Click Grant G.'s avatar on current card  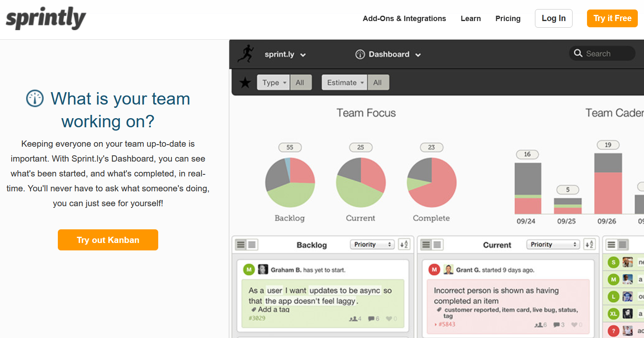point(448,270)
